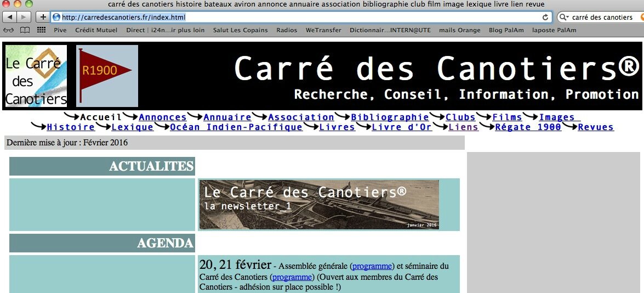Open the Films navigation link
The width and height of the screenshot is (644, 293).
coord(507,117)
